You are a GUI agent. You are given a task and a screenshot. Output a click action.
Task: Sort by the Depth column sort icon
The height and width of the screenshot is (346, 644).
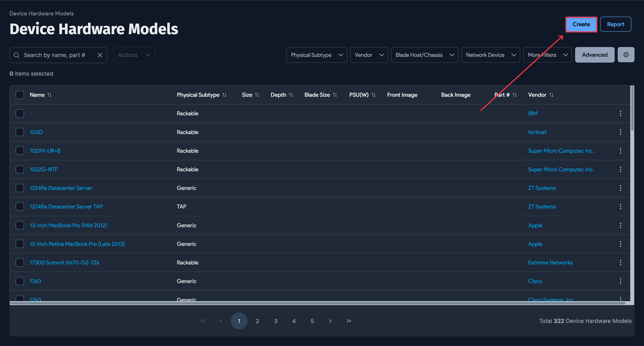pos(291,95)
